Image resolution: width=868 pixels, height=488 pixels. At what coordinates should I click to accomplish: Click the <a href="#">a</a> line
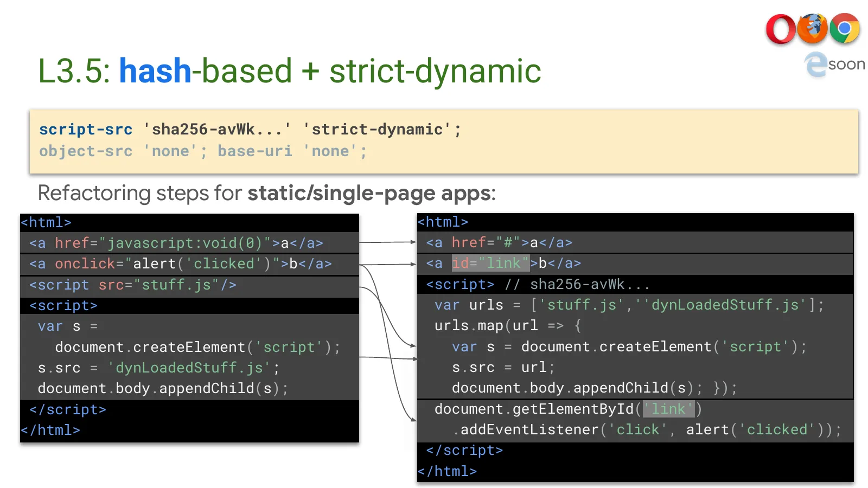click(x=500, y=242)
